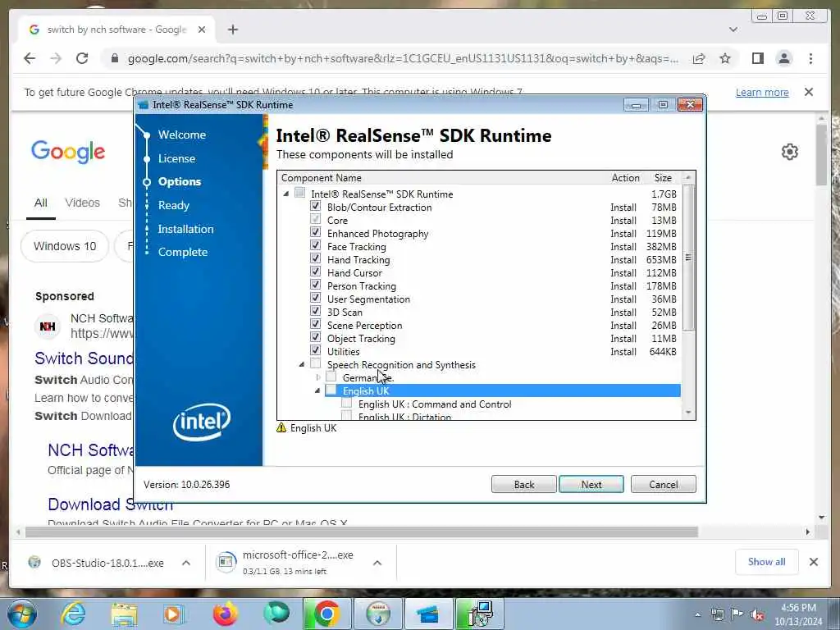840x630 pixels.
Task: Launch Internet Explorer from taskbar
Action: (73, 614)
